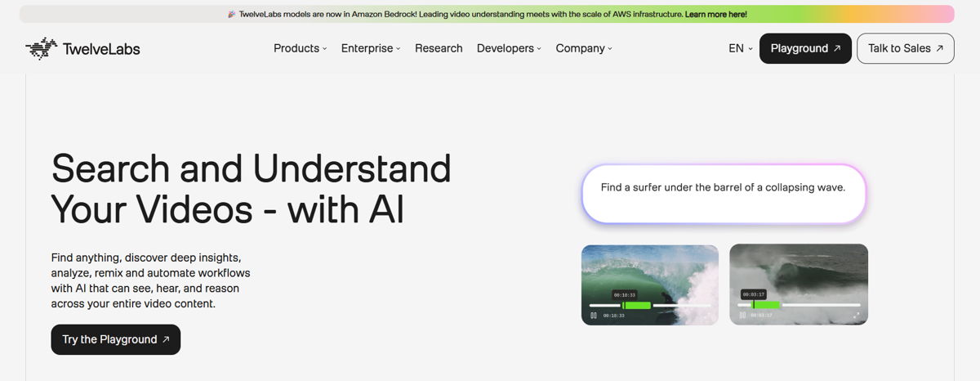Open the green wave surfer video thumbnail
Viewport: 980px width, 381px height.
pos(650,285)
